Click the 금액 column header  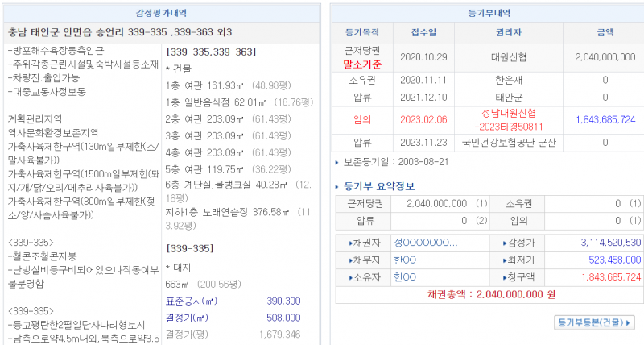pyautogui.click(x=605, y=32)
